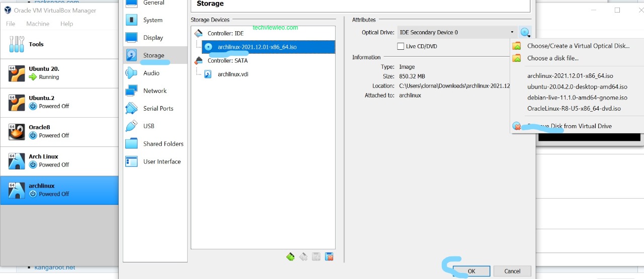Open the Shared Folders settings category
Image resolution: width=644 pixels, height=279 pixels.
point(155,144)
